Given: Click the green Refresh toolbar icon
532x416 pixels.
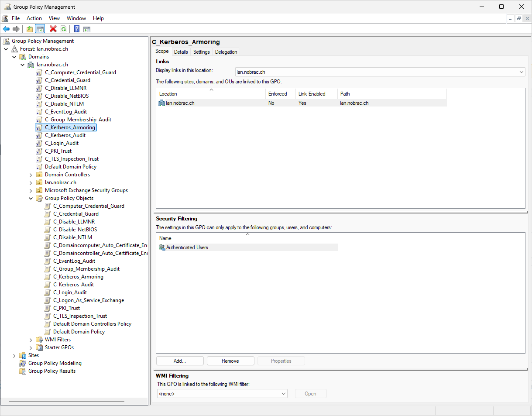Looking at the screenshot, I should point(64,29).
